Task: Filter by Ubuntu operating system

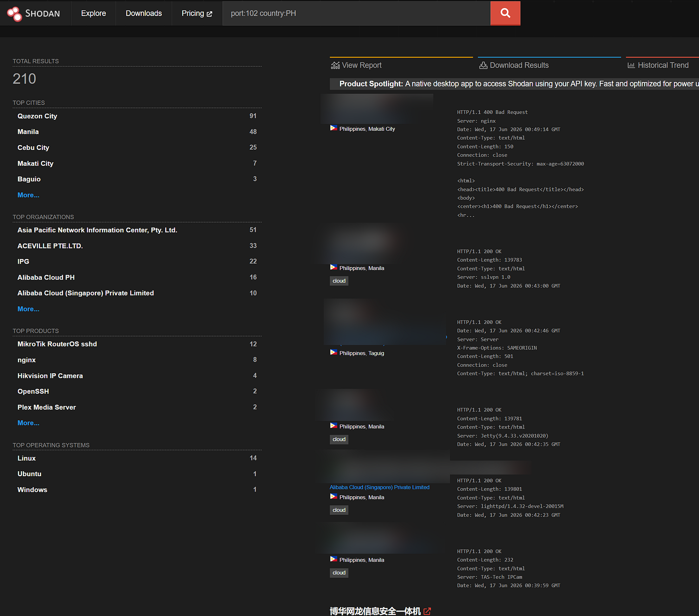Action: pos(29,474)
